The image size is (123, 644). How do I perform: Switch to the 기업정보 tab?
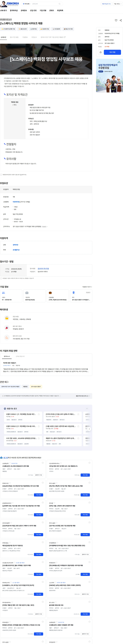click(25, 37)
